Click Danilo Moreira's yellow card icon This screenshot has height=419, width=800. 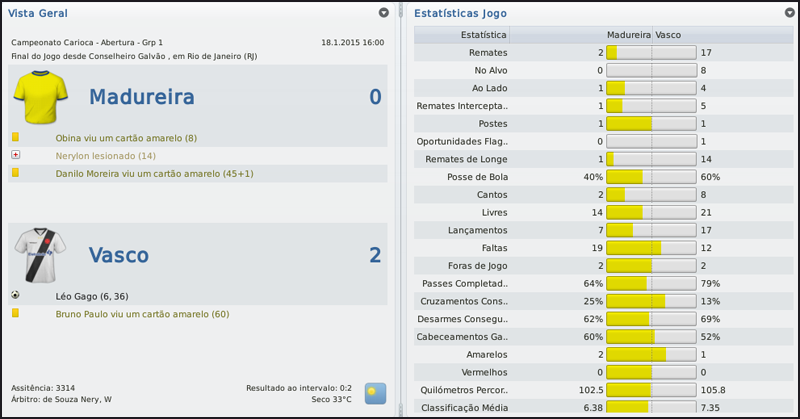(15, 174)
